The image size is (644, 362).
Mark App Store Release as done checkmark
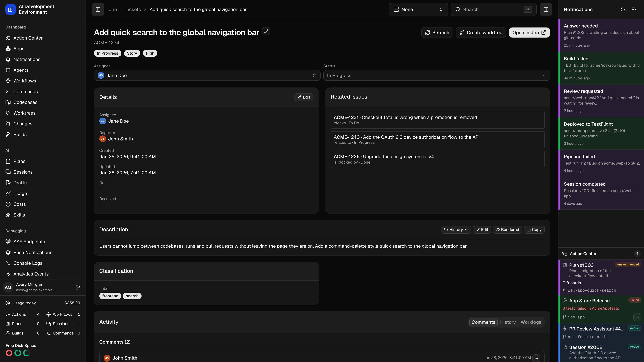(x=637, y=317)
